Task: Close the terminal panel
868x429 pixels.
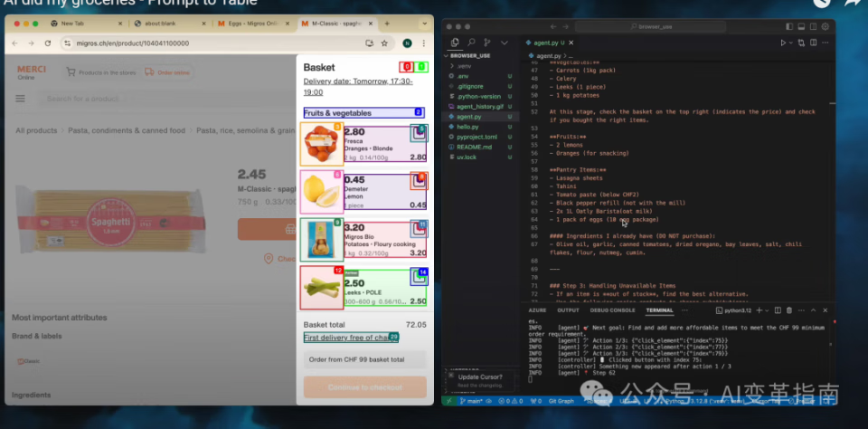Action: point(826,310)
